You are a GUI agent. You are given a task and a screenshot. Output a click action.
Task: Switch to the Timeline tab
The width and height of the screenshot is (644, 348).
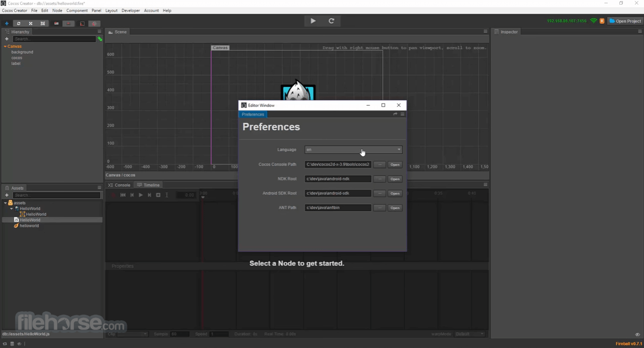pyautogui.click(x=149, y=185)
